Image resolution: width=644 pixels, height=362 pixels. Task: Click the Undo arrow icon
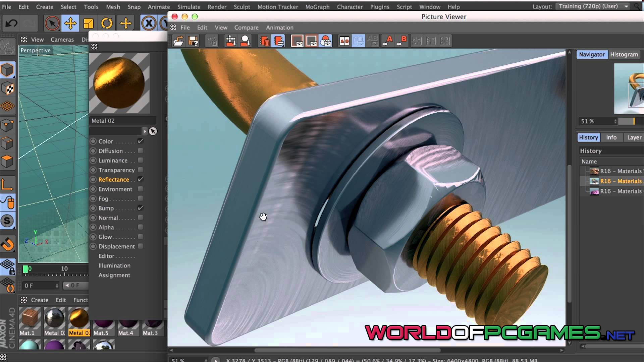(x=11, y=23)
